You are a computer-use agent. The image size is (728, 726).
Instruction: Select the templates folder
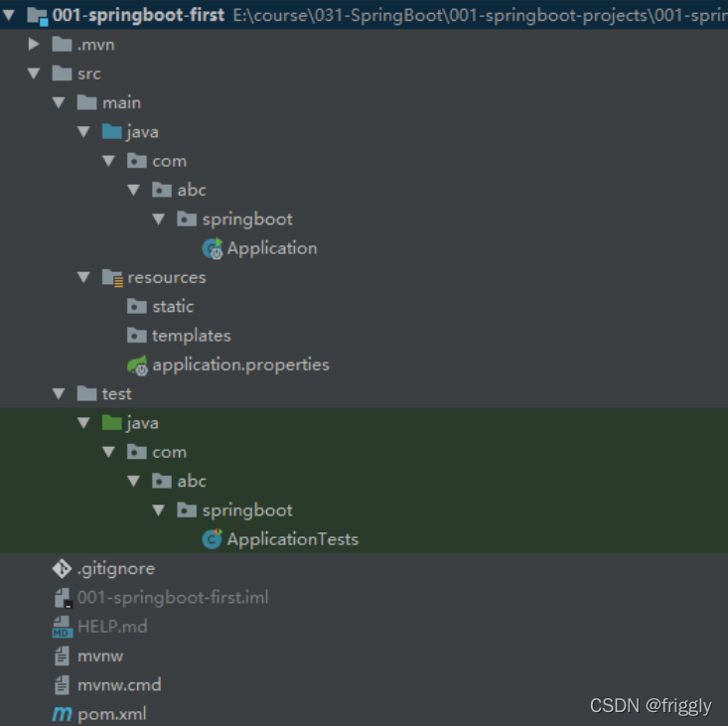179,336
